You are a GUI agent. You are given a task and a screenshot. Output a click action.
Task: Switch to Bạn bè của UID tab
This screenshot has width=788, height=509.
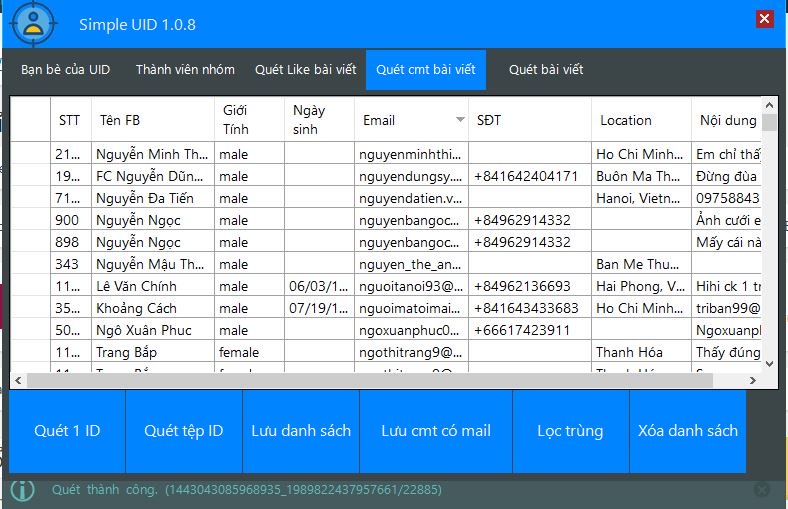65,69
